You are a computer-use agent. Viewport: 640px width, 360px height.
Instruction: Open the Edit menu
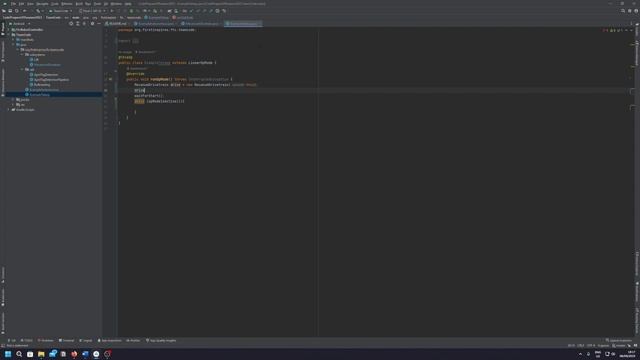click(21, 4)
